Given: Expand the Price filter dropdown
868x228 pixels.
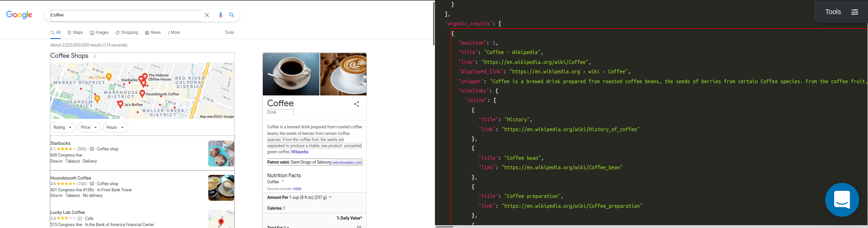Looking at the screenshot, I should click(89, 127).
